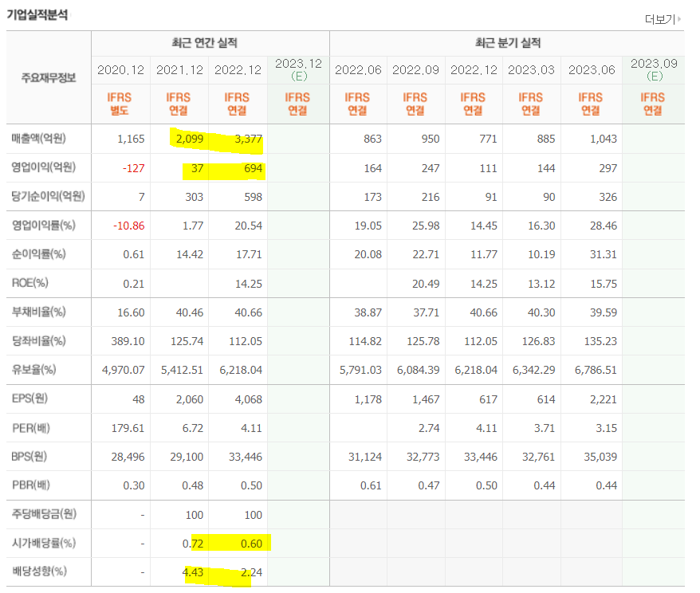Click the debt ratio value 16.60
Viewport: 700px width, 593px height.
coord(131,312)
